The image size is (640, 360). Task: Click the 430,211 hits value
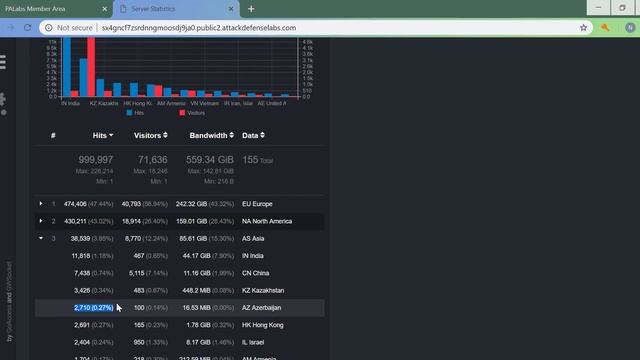(75, 221)
